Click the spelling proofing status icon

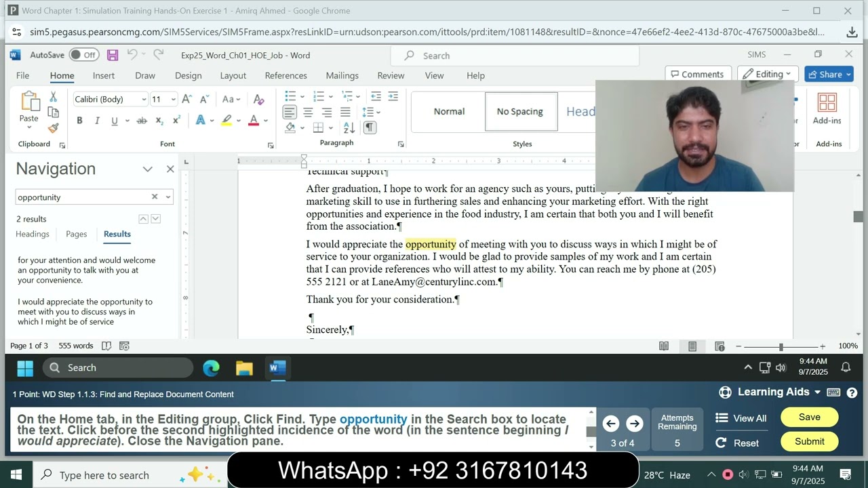(x=106, y=346)
